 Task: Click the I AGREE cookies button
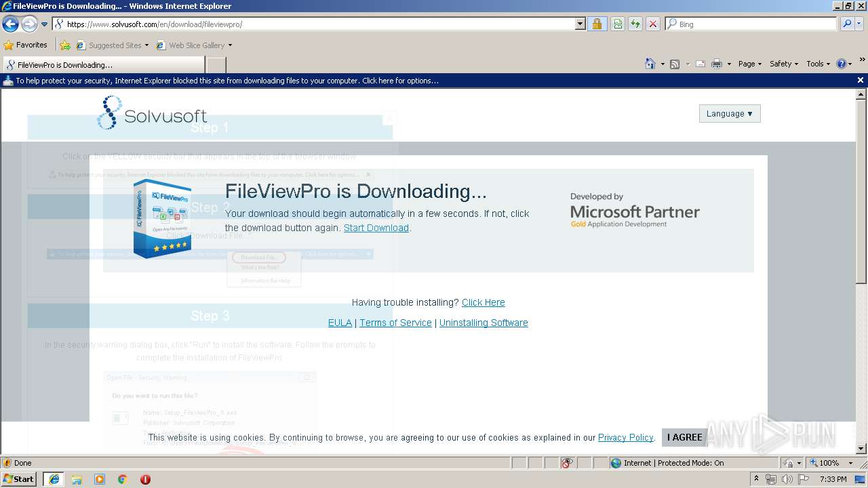coord(685,437)
